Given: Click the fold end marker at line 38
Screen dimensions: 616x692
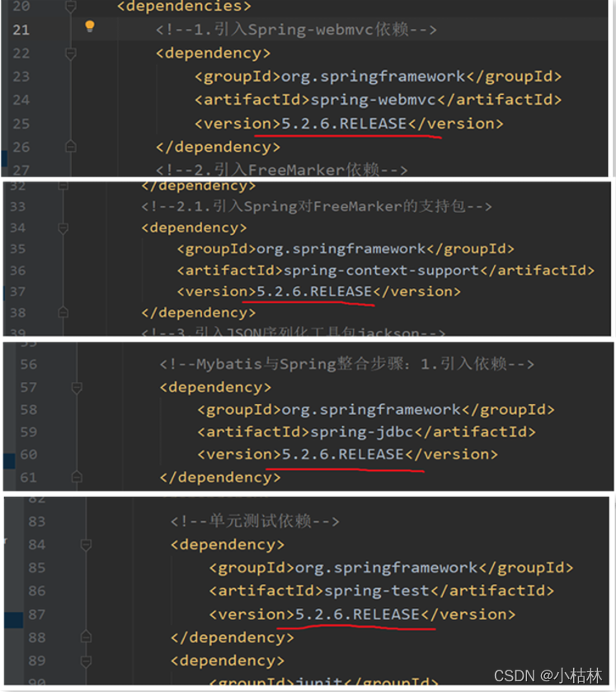Looking at the screenshot, I should pyautogui.click(x=63, y=313).
